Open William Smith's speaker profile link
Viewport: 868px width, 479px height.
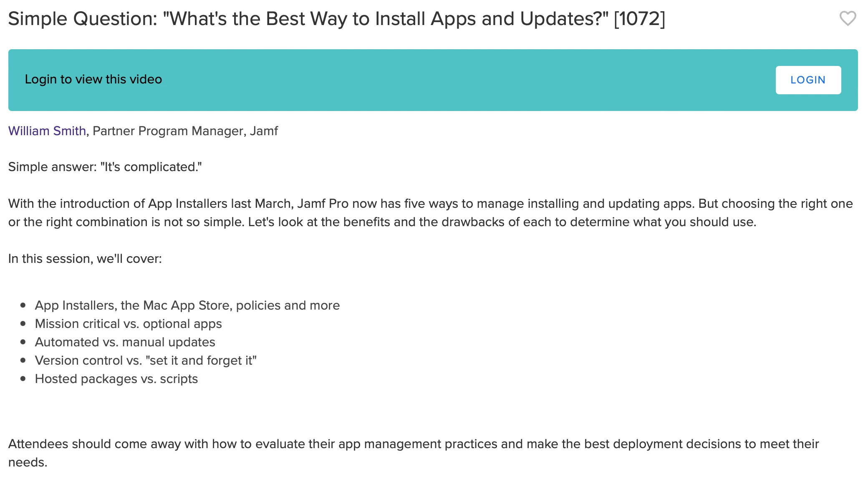pos(47,131)
